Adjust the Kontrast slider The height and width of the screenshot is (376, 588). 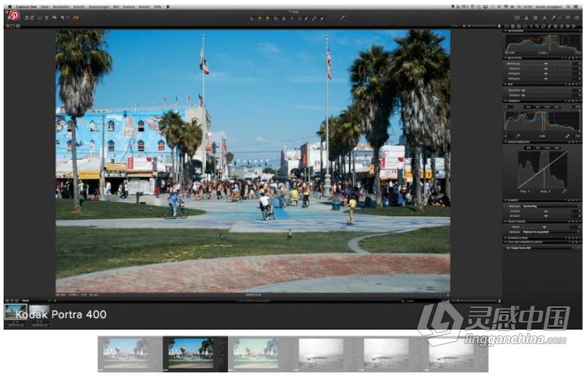[546, 69]
